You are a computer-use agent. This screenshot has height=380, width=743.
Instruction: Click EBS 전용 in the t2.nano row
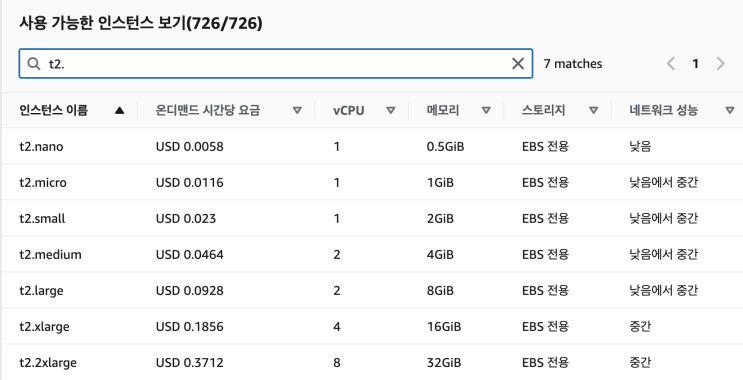(x=545, y=146)
